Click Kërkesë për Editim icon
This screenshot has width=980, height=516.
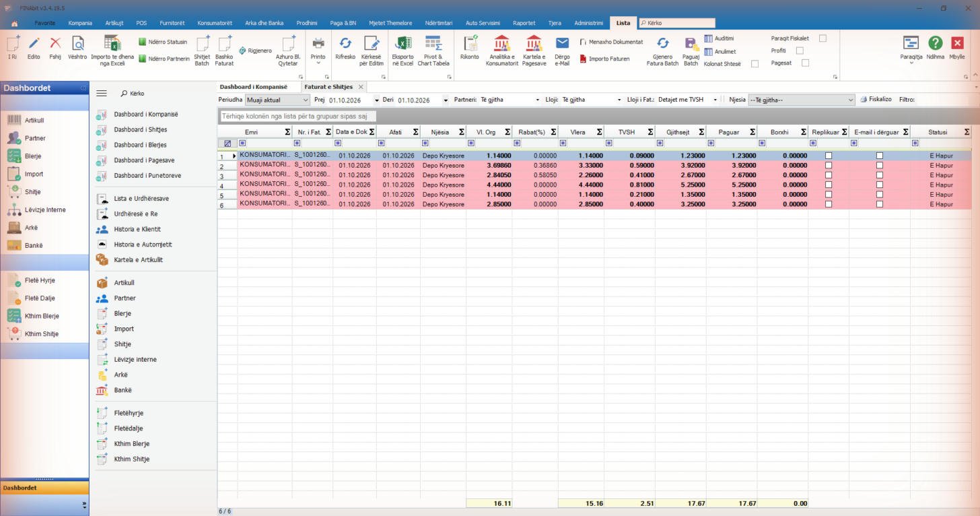(372, 43)
